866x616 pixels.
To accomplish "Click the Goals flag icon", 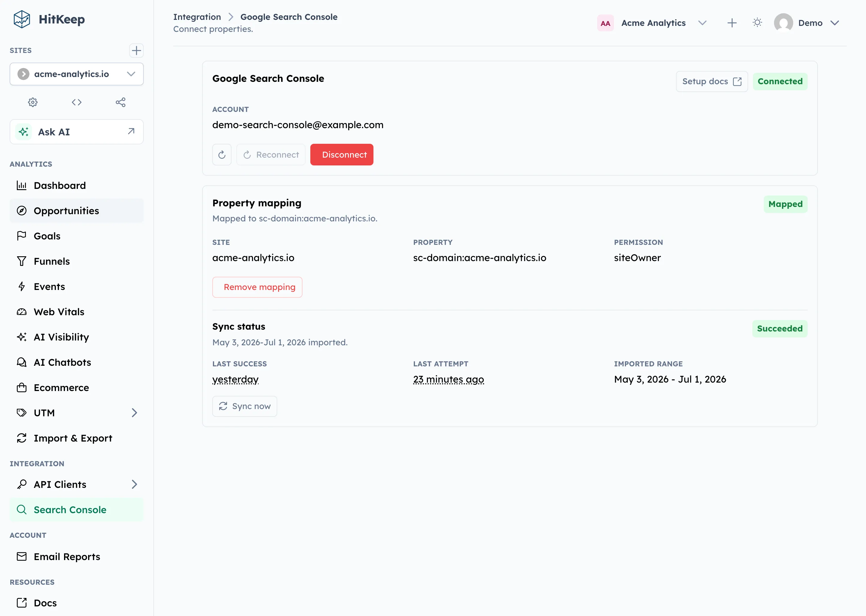I will coord(22,236).
